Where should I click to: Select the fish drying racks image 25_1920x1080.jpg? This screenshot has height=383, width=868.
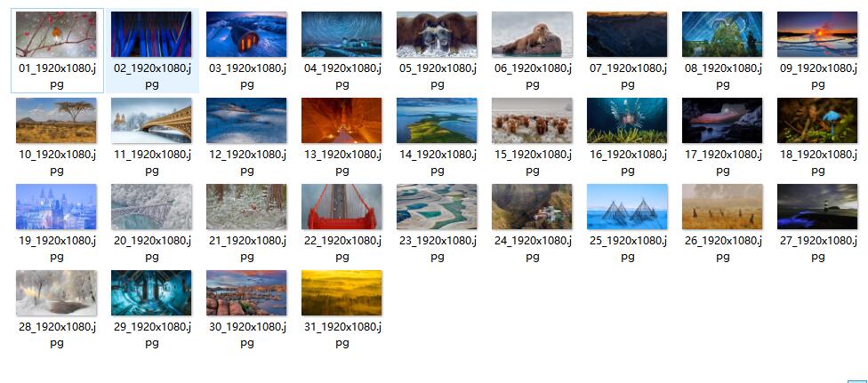tap(627, 207)
